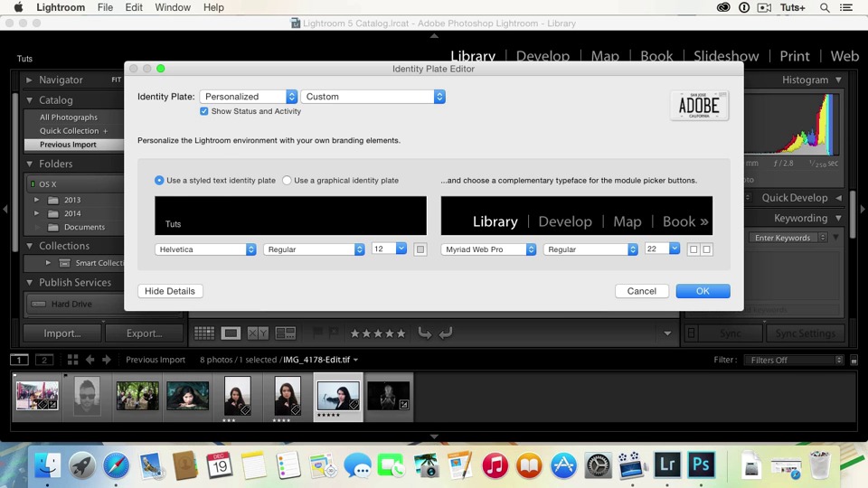The height and width of the screenshot is (488, 868).
Task: Select main window 1 icon
Action: (19, 360)
